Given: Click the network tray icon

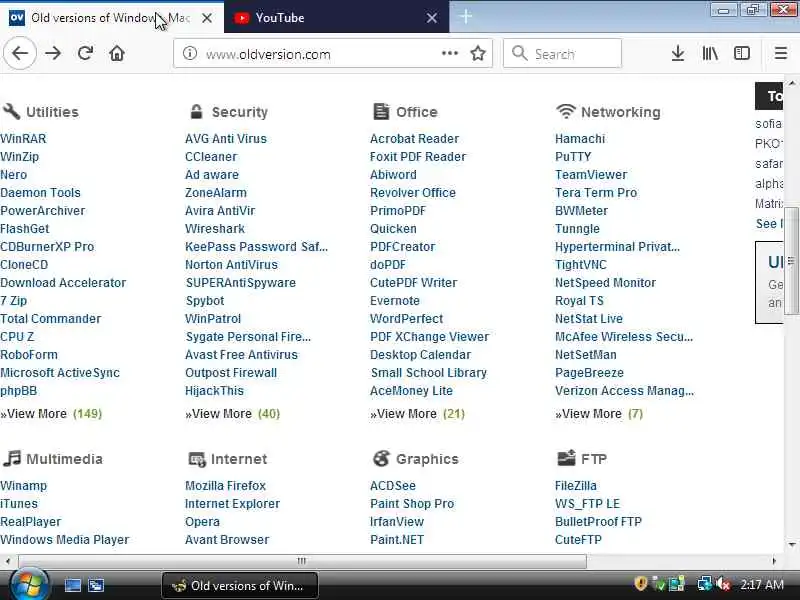Looking at the screenshot, I should tap(705, 584).
